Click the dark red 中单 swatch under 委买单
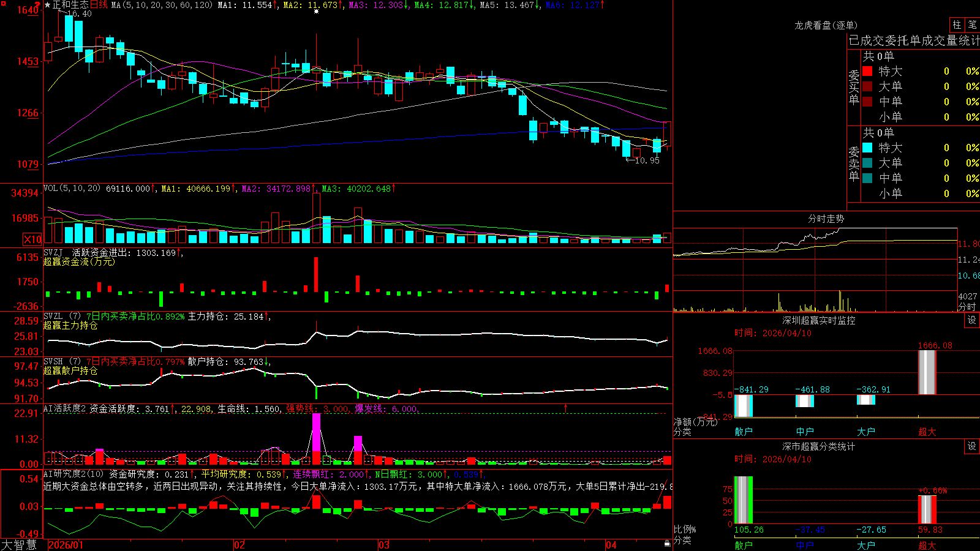The height and width of the screenshot is (551, 980). tap(867, 101)
